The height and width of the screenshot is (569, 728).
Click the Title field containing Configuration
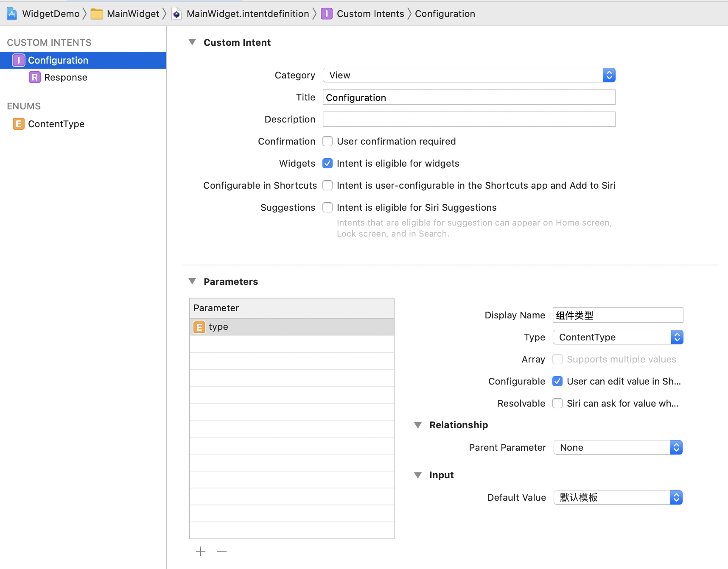coord(469,97)
